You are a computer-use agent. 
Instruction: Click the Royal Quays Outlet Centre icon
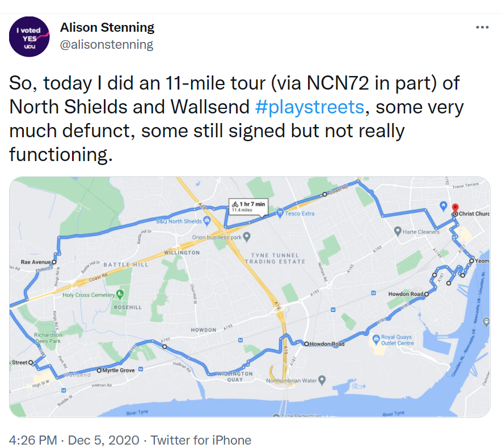375,339
